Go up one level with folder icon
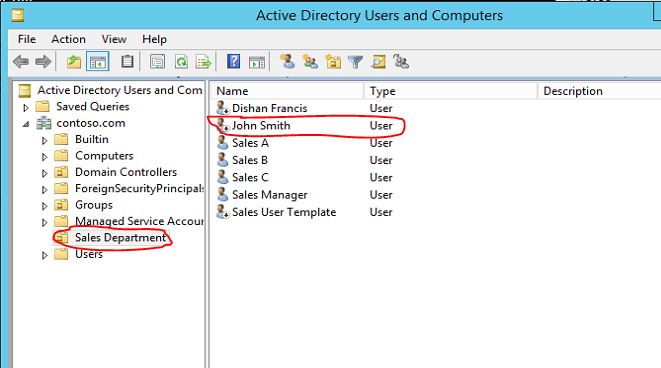The height and width of the screenshot is (368, 661). [74, 62]
